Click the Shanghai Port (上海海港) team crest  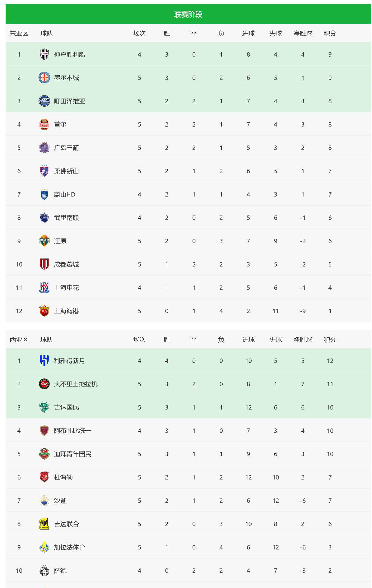44,311
